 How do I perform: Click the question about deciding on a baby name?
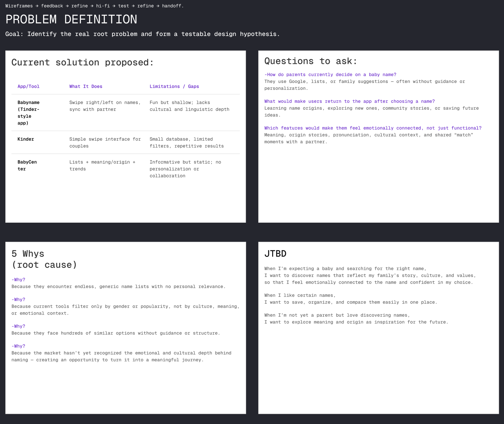click(330, 75)
